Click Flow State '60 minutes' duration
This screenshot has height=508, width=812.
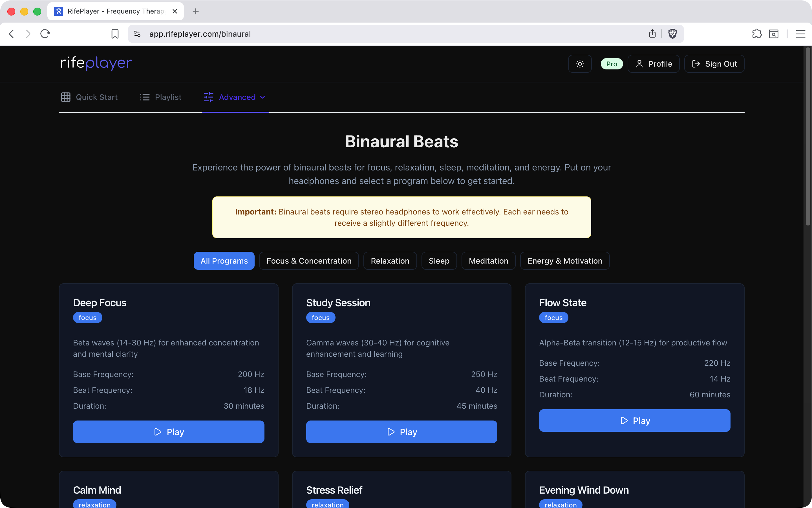[x=710, y=395]
